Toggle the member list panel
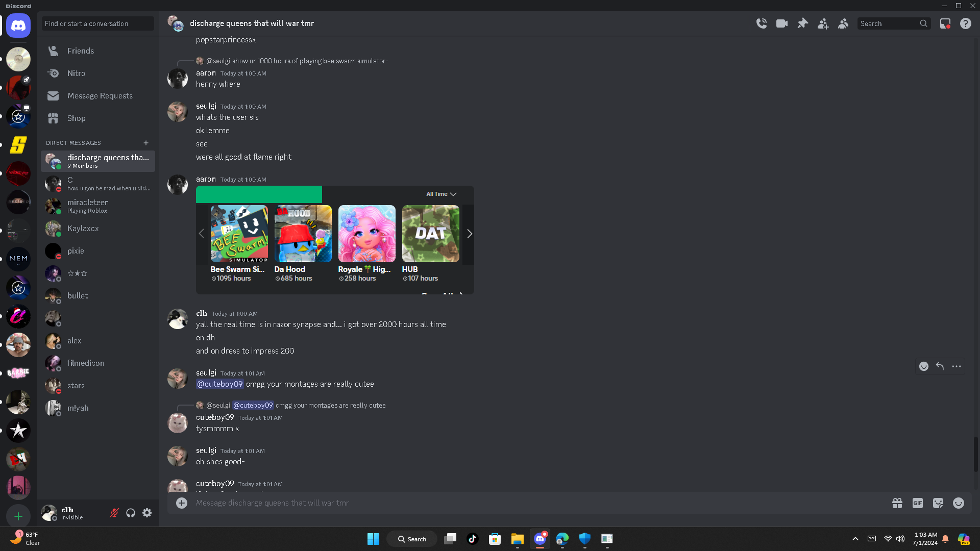Screen dimensions: 980x551 click(843, 23)
